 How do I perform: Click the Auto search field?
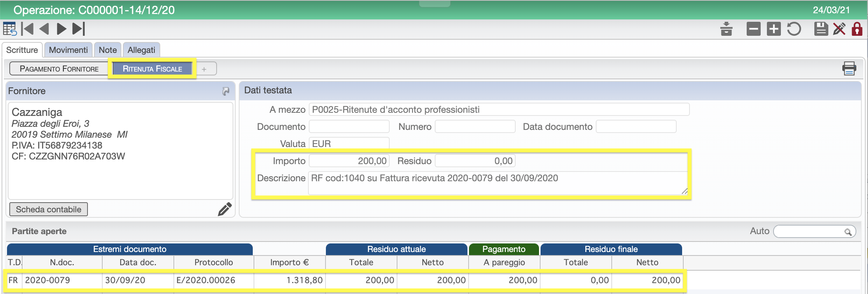pyautogui.click(x=814, y=231)
